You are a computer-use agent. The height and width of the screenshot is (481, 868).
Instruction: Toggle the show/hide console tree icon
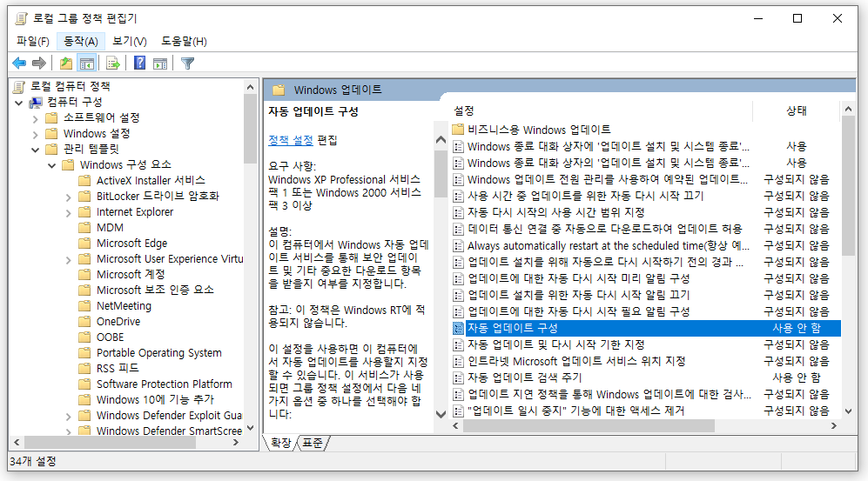click(87, 63)
